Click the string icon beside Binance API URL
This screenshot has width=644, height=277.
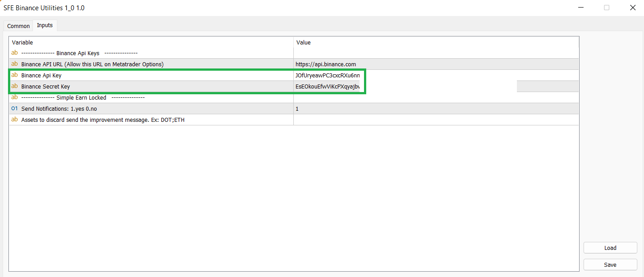[x=15, y=64]
